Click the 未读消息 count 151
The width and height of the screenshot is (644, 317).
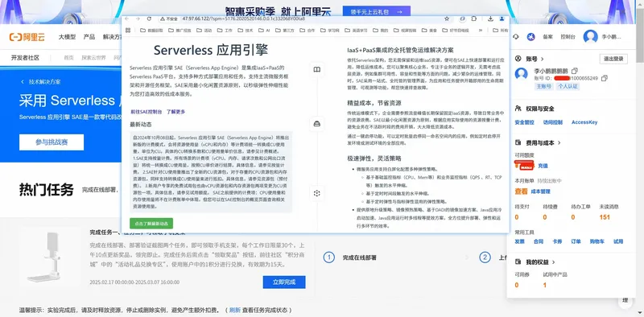[605, 217]
